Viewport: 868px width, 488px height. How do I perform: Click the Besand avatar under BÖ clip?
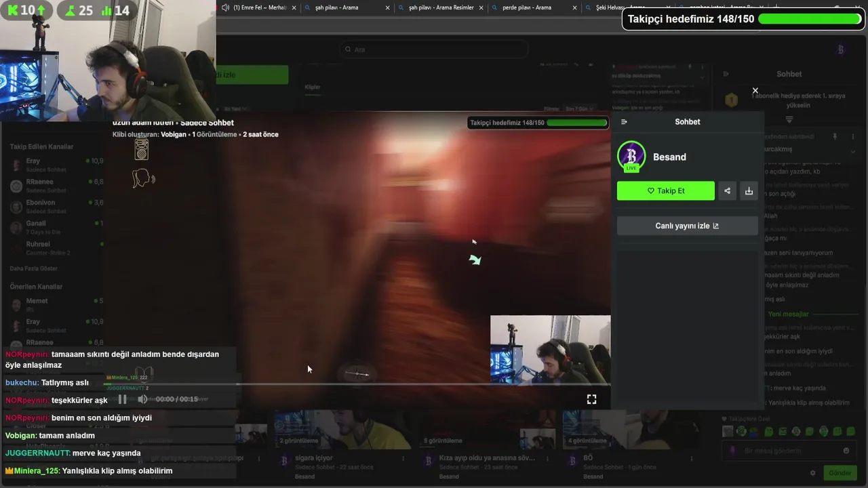pyautogui.click(x=573, y=462)
